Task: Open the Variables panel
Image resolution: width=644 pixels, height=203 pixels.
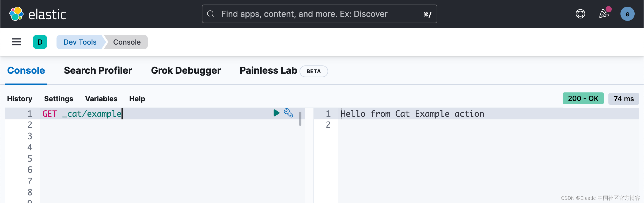Action: [101, 99]
